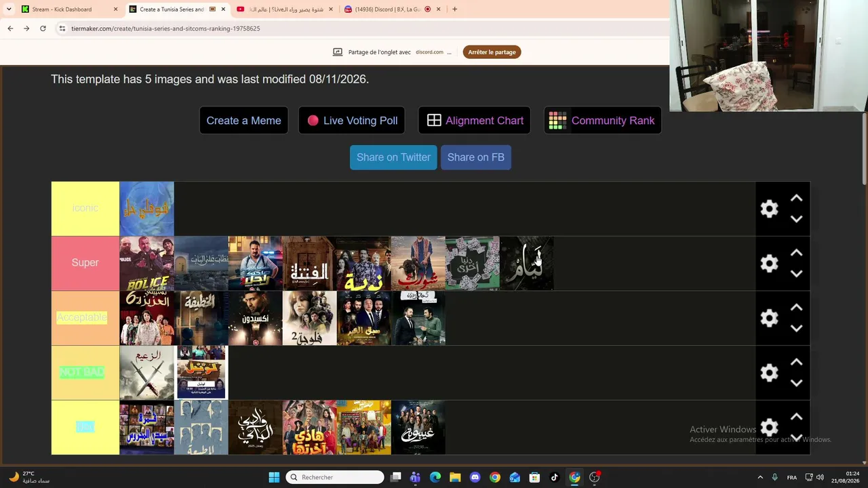Select the blue poster in the Iconic tier
The width and height of the screenshot is (868, 488).
tap(147, 209)
